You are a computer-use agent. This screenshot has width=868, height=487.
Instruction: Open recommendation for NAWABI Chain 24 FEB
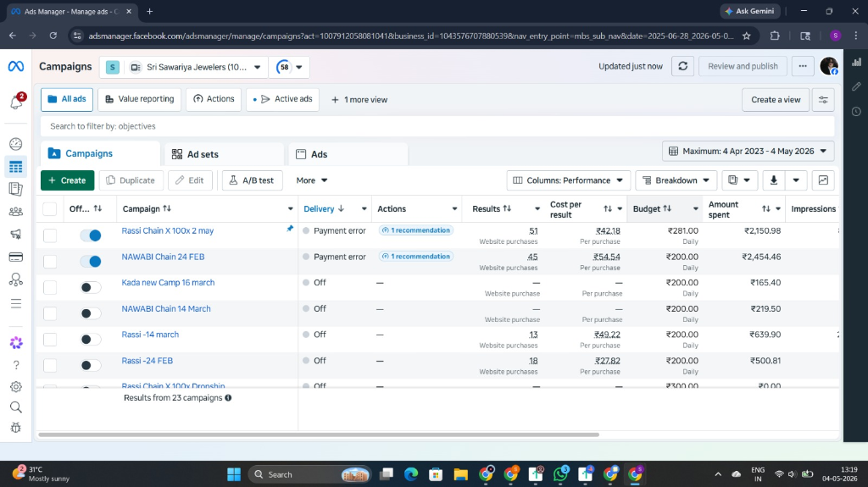pos(416,257)
